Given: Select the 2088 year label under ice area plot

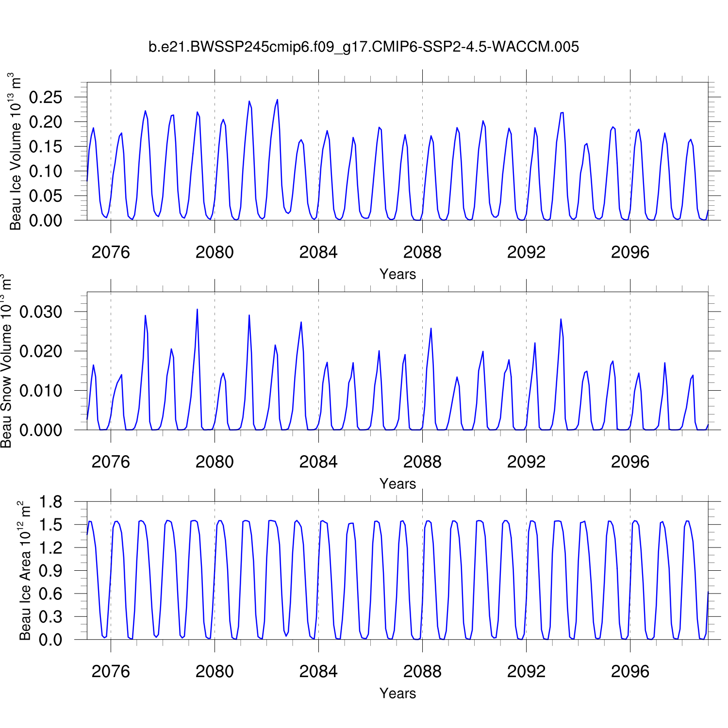Looking at the screenshot, I should click(422, 672).
